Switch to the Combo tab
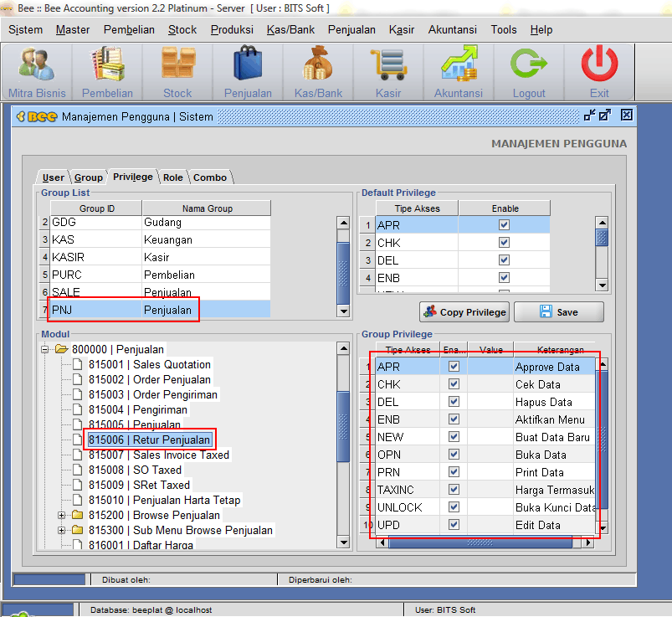672x617 pixels. (x=210, y=177)
